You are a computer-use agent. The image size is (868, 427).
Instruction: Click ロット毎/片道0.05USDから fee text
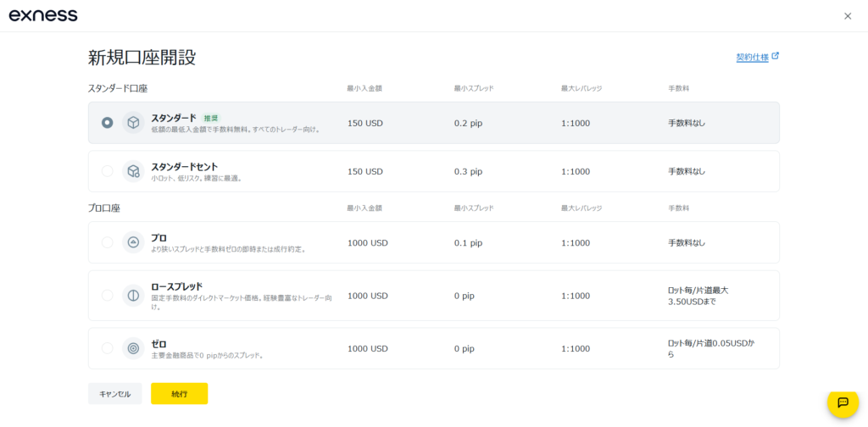711,348
